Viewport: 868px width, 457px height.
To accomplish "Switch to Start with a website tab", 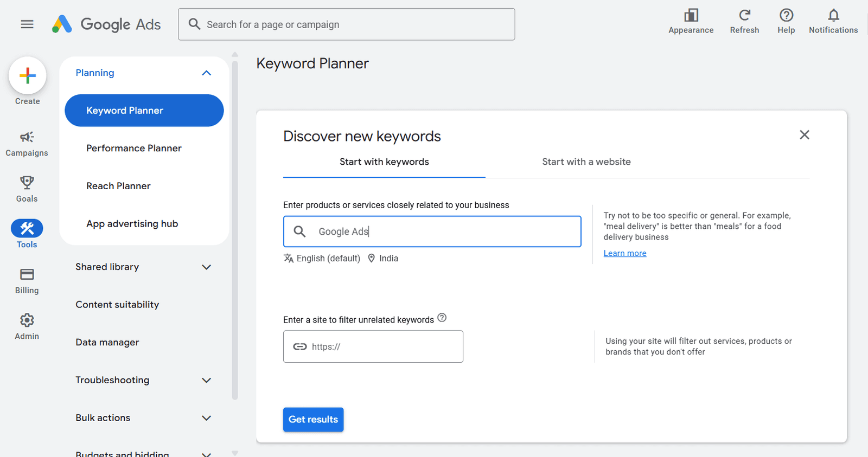I will click(586, 162).
